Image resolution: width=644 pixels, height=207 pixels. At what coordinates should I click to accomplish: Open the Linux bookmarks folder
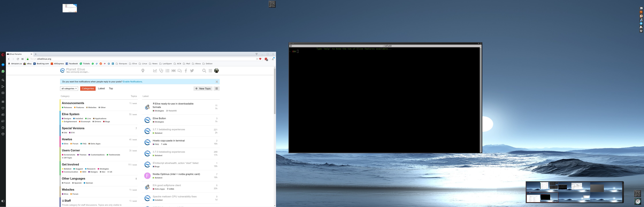pos(143,64)
